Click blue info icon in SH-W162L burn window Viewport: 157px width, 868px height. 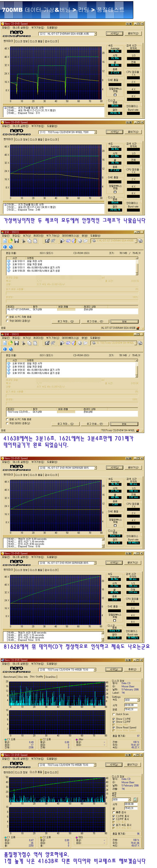point(5,349)
